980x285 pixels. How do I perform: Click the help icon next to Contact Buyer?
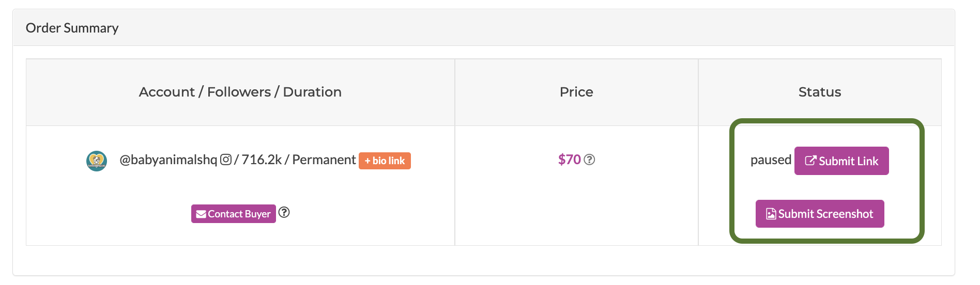click(x=284, y=212)
